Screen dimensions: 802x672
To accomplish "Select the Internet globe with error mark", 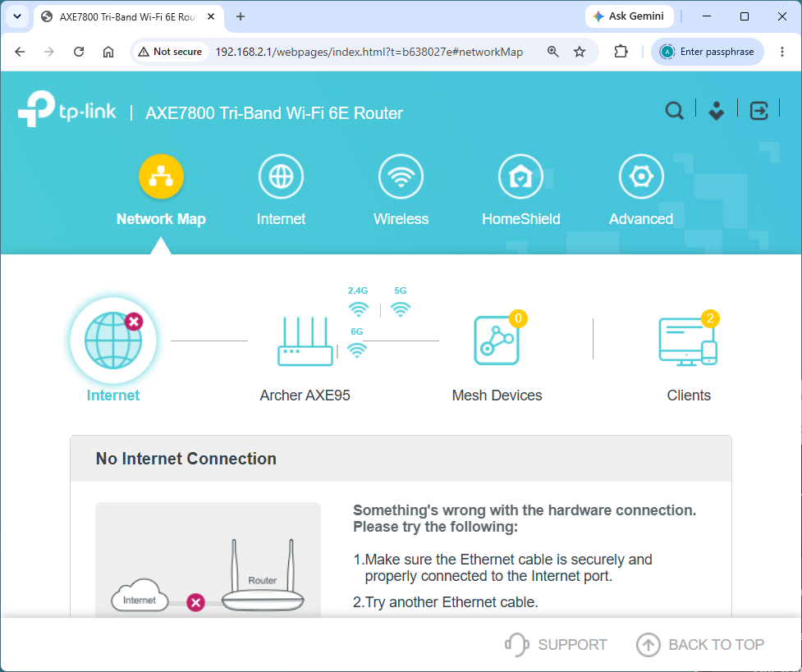I will [113, 340].
